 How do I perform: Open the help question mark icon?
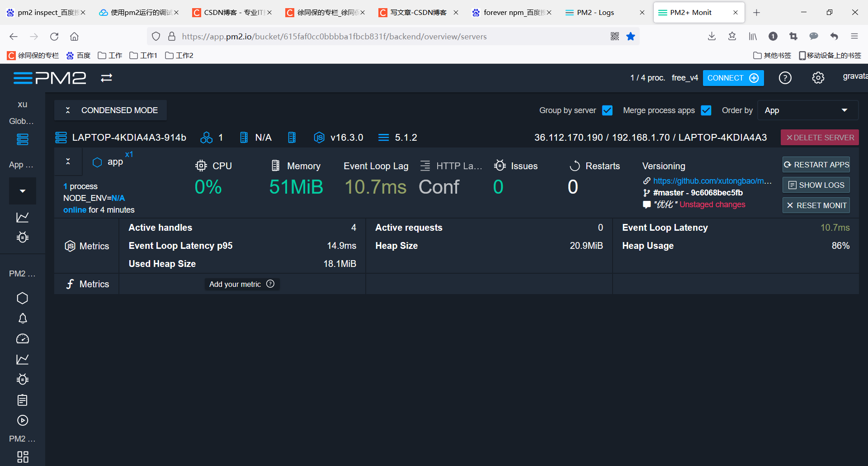click(x=785, y=78)
